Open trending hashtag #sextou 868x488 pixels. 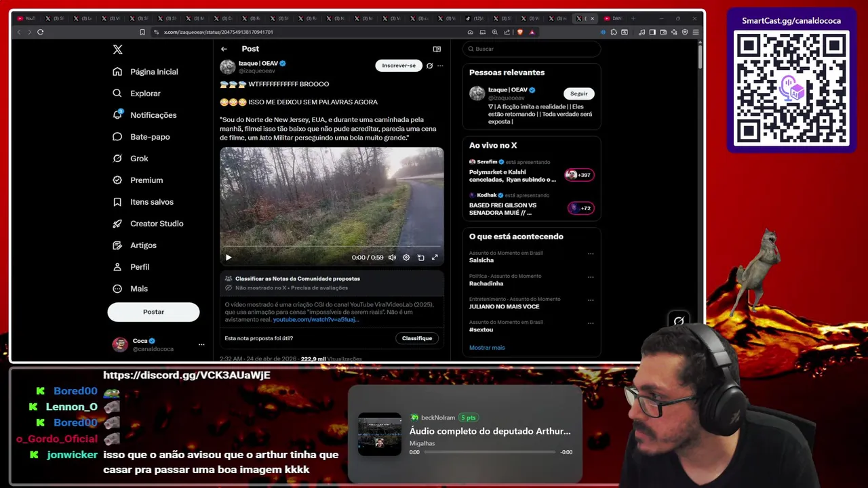pyautogui.click(x=480, y=329)
